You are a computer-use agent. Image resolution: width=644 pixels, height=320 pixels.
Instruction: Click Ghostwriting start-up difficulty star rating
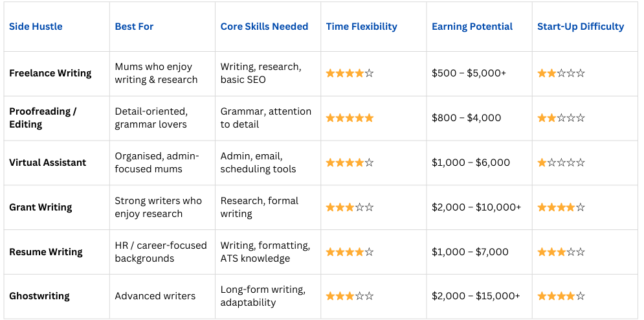pyautogui.click(x=561, y=296)
